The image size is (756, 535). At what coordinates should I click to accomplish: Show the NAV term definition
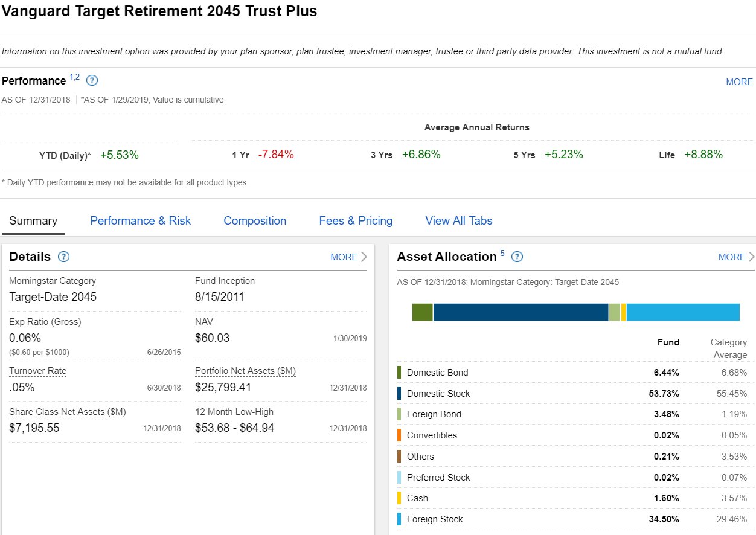[204, 322]
